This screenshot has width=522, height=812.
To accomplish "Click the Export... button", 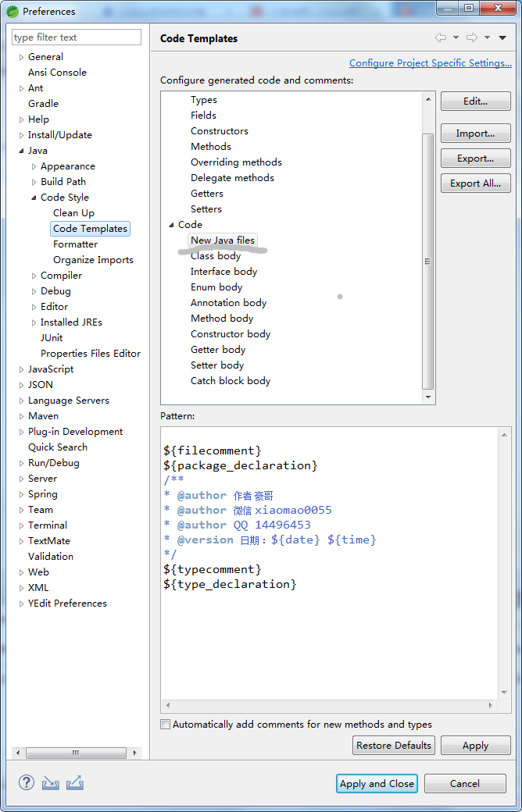I will pos(475,158).
